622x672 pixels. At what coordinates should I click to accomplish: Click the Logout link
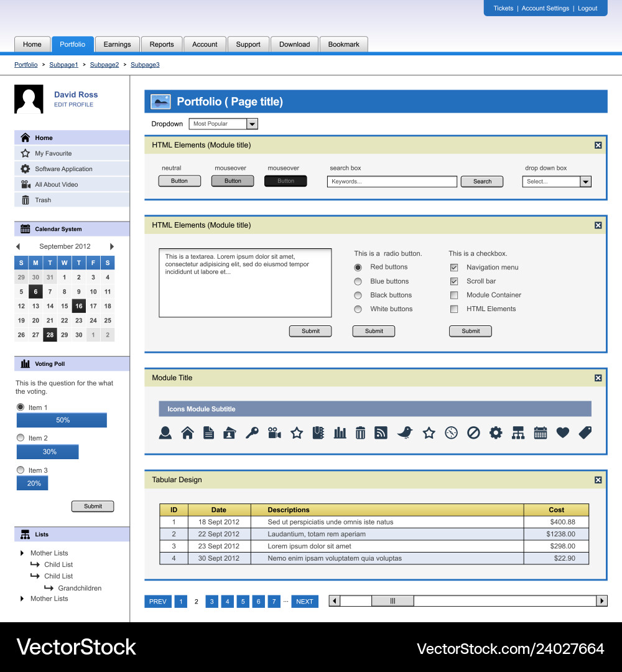587,8
